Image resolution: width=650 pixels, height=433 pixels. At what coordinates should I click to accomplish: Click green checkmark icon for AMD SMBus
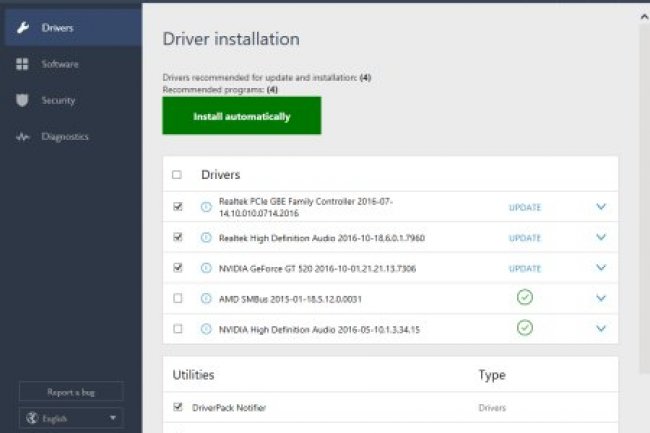(x=525, y=298)
